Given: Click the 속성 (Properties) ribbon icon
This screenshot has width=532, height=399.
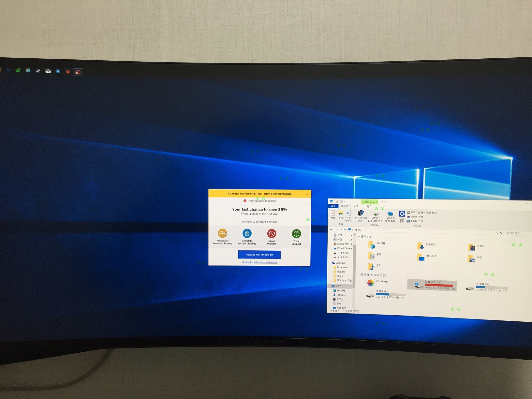Looking at the screenshot, I should [x=333, y=214].
